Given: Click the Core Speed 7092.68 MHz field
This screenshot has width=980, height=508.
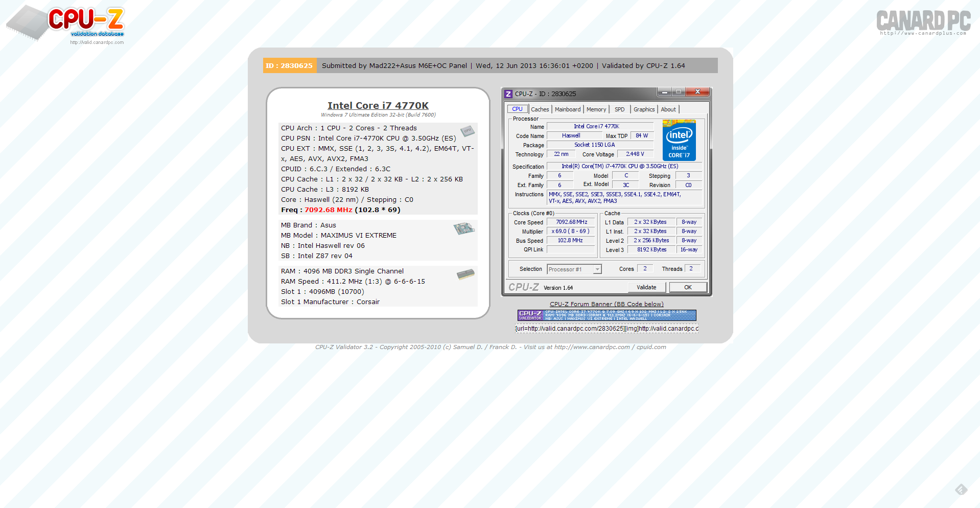Looking at the screenshot, I should pyautogui.click(x=571, y=222).
